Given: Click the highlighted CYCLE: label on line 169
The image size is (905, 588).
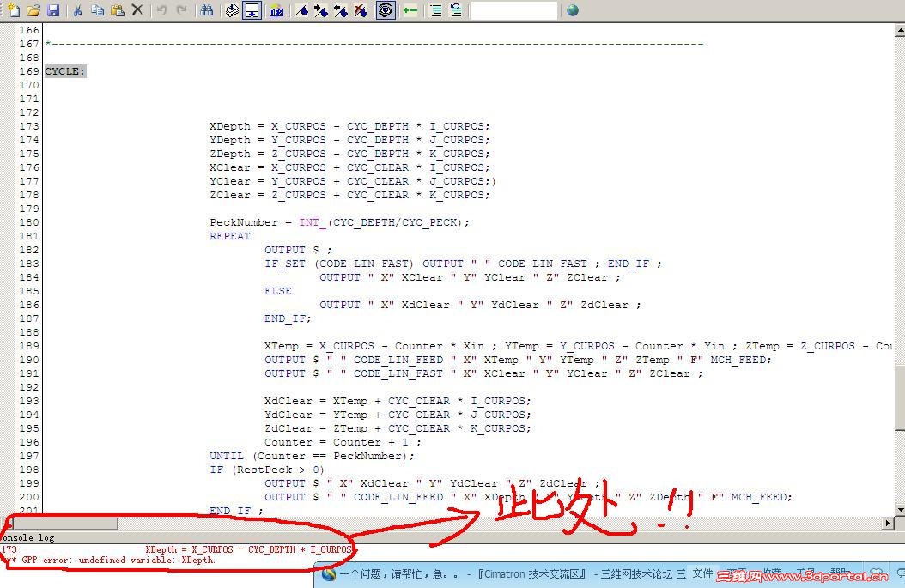Looking at the screenshot, I should click(65, 71).
